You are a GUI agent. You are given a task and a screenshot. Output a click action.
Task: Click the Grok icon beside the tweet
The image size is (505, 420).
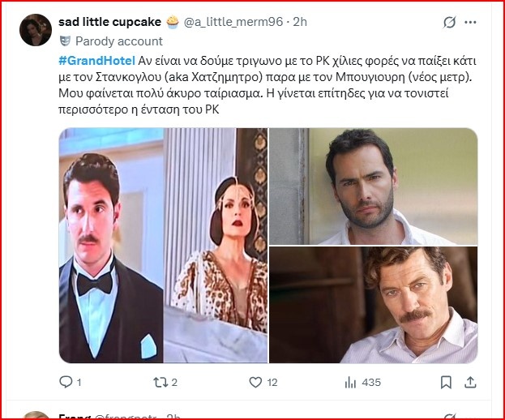(450, 23)
